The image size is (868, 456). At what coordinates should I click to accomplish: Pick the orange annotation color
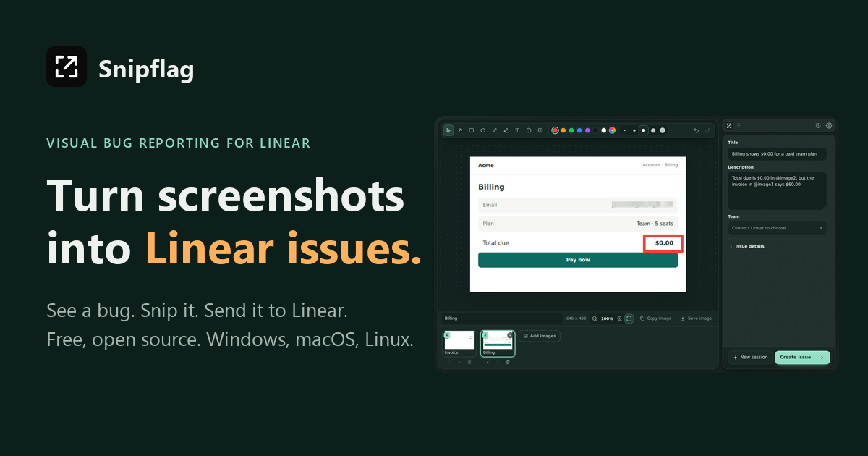pos(563,130)
